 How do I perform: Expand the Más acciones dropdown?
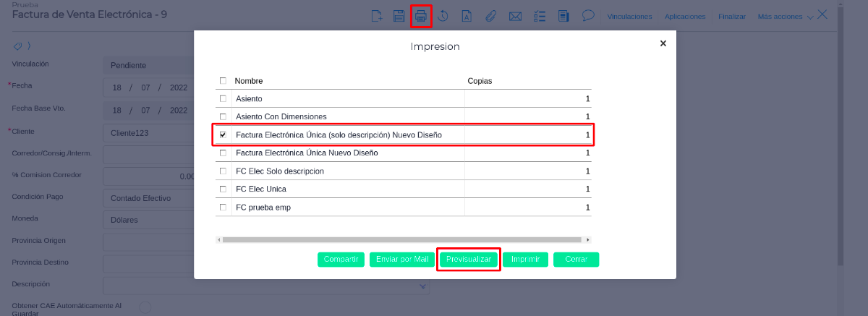click(785, 16)
